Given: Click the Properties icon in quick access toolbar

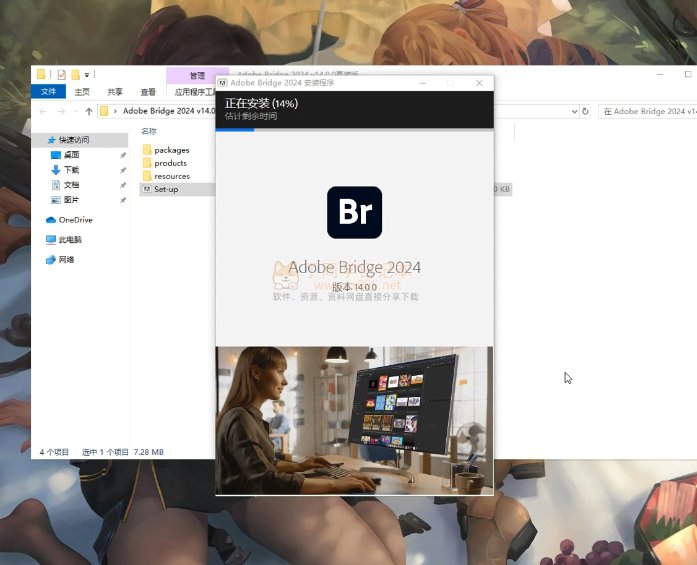Looking at the screenshot, I should (x=61, y=74).
